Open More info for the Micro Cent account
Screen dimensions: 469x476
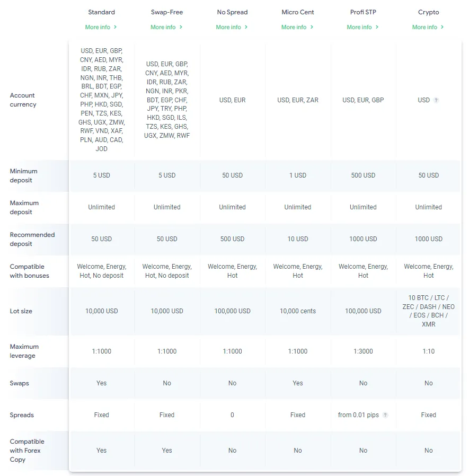click(x=295, y=27)
